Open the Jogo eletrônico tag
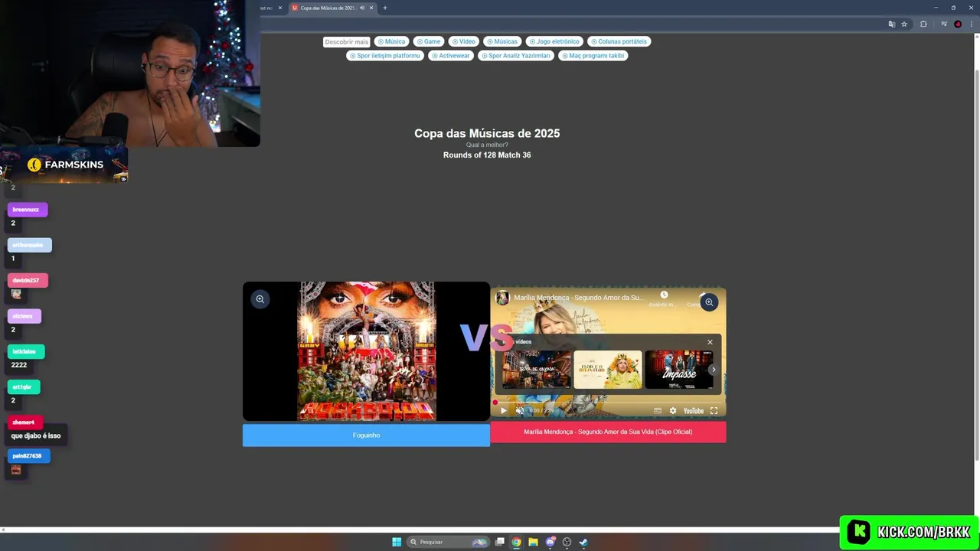This screenshot has width=980, height=551. (554, 41)
